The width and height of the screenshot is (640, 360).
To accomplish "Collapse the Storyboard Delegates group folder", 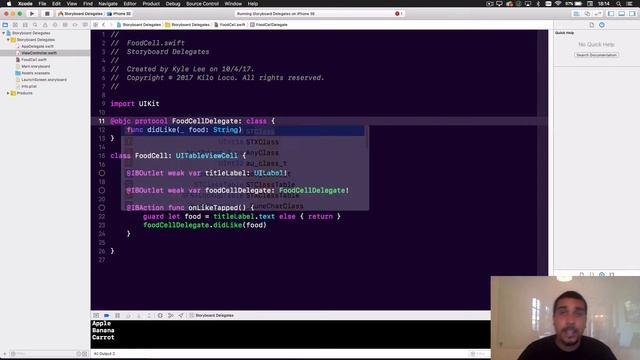I will tap(9, 40).
